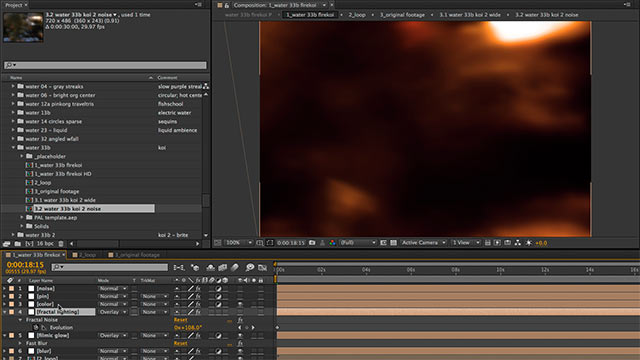This screenshot has width=640, height=360.
Task: Click the Project panel search field
Action: 105,65
